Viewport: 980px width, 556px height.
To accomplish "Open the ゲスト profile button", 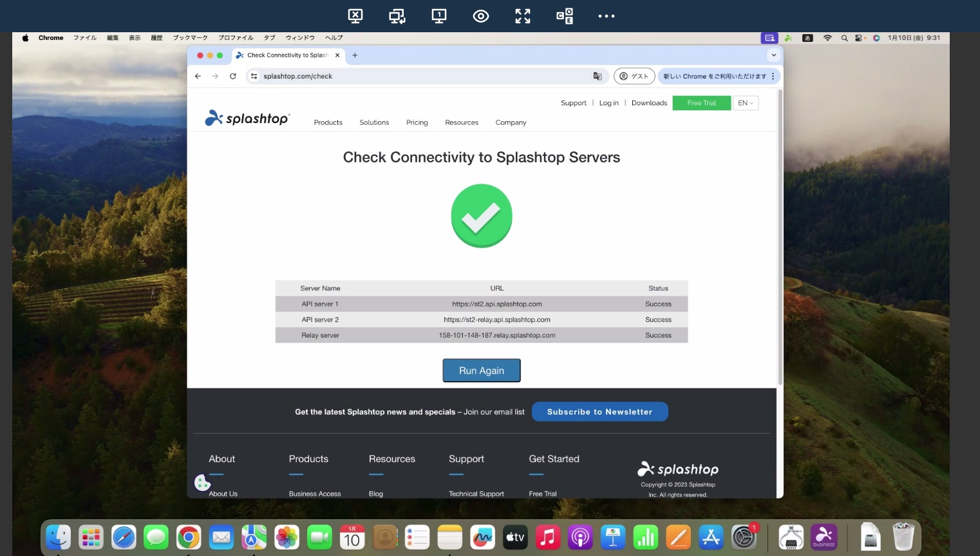I will tap(634, 76).
